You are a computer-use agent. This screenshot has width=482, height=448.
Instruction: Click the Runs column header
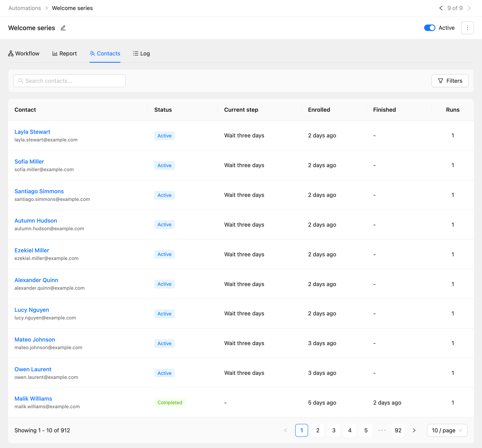click(453, 110)
